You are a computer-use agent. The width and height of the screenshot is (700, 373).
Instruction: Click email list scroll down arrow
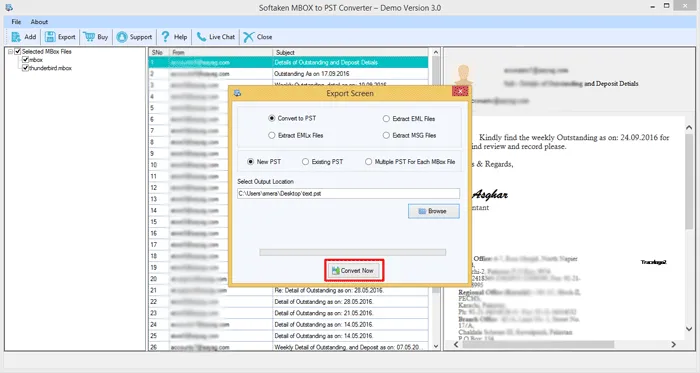[436, 346]
